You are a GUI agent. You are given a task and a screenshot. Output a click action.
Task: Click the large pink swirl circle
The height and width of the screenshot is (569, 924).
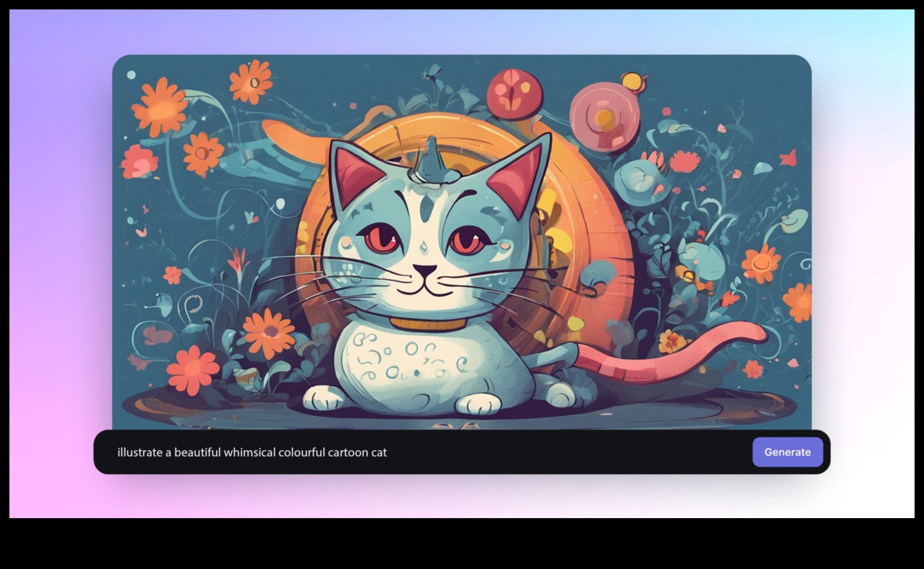(x=604, y=117)
